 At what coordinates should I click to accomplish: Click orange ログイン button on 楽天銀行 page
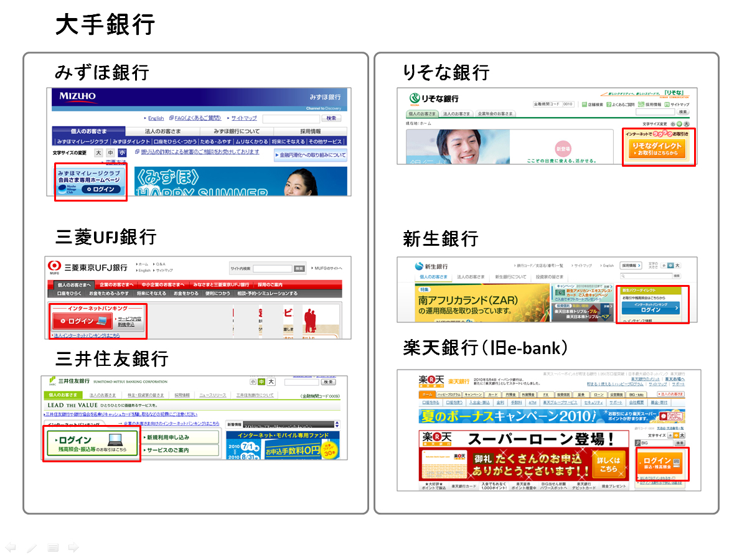click(x=660, y=464)
